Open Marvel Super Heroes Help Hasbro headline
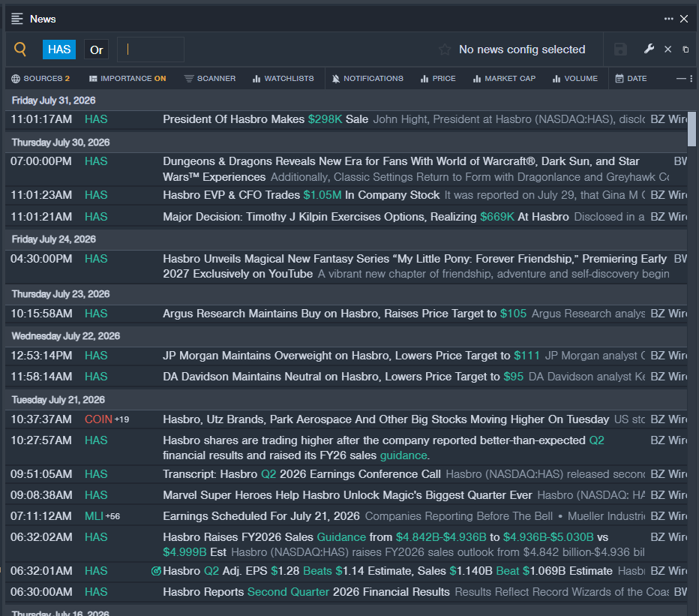 pos(347,495)
